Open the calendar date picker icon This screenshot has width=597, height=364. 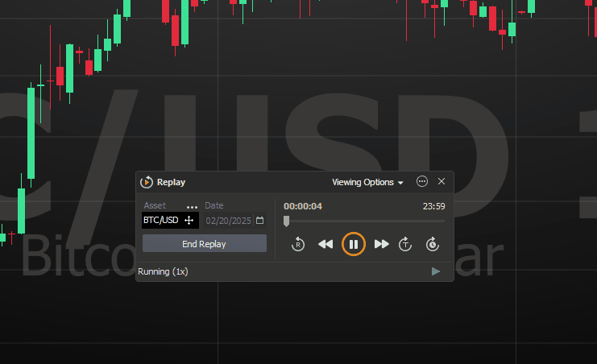[260, 221]
